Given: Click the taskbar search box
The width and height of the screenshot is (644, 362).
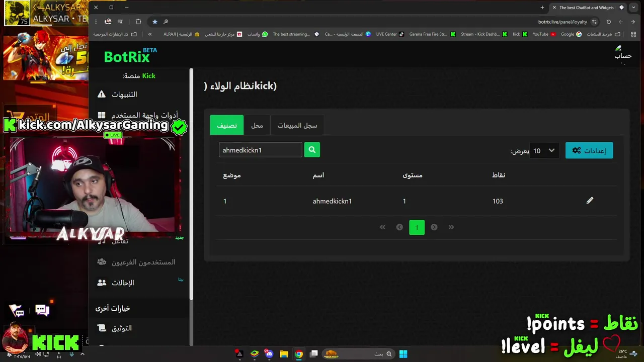Looking at the screenshot, I should pos(358,354).
